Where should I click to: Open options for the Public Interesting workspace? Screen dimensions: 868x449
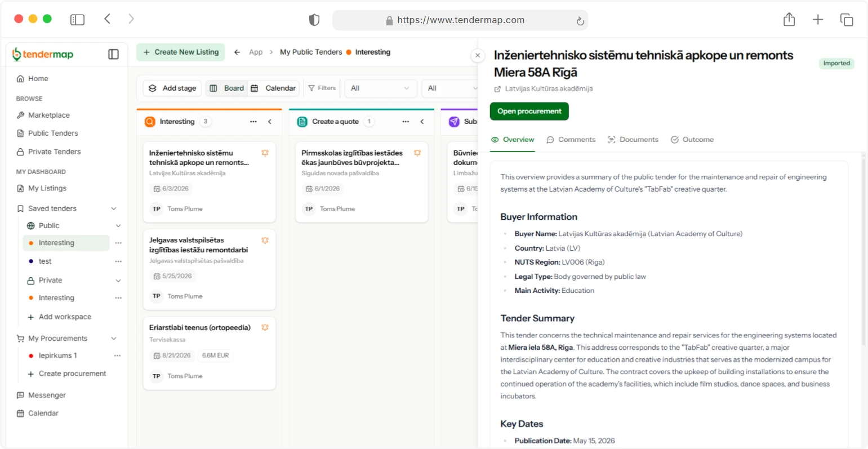coord(118,243)
